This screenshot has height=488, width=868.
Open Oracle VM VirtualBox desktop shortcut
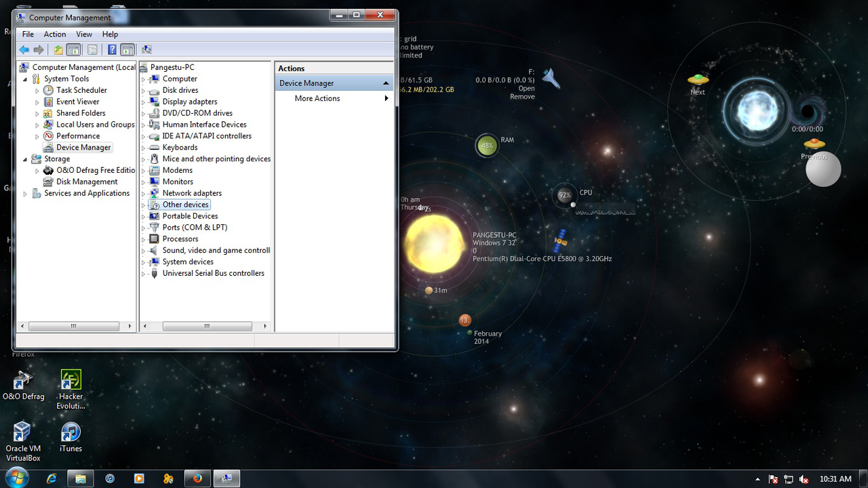point(23,441)
